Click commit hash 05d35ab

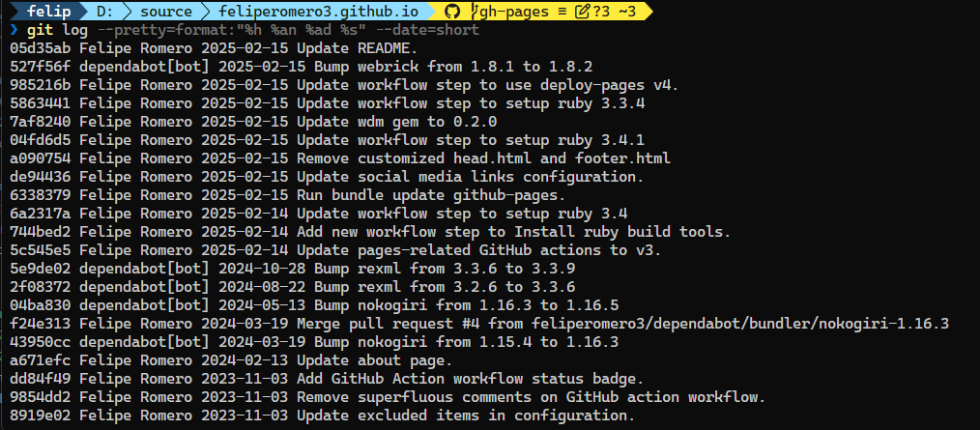[40, 48]
